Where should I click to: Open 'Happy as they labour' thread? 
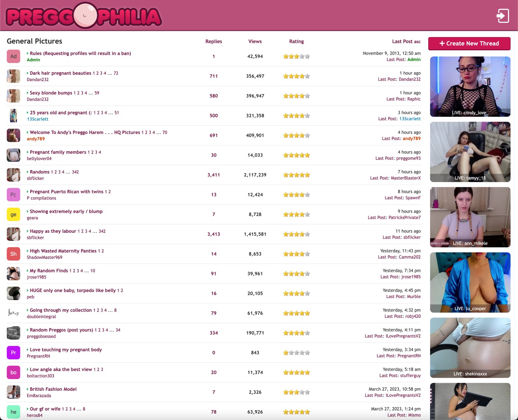tap(53, 231)
